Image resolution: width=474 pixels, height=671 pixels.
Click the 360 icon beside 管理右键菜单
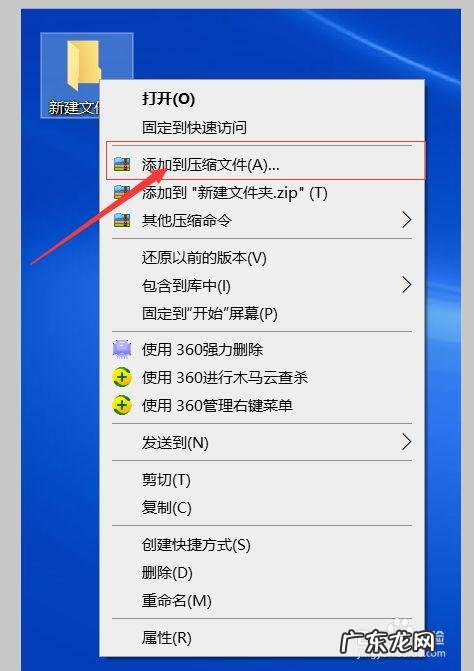tap(122, 405)
